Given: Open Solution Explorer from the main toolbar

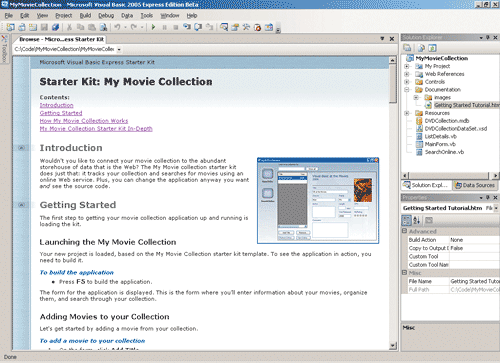Looking at the screenshot, I should (224, 27).
